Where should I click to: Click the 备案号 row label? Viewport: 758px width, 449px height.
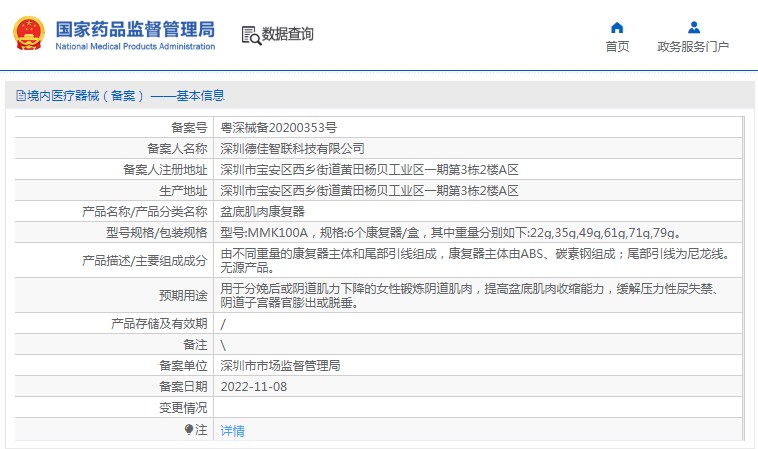[x=189, y=128]
